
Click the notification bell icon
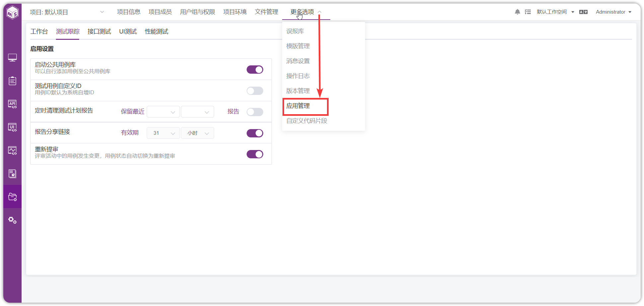[x=518, y=12]
